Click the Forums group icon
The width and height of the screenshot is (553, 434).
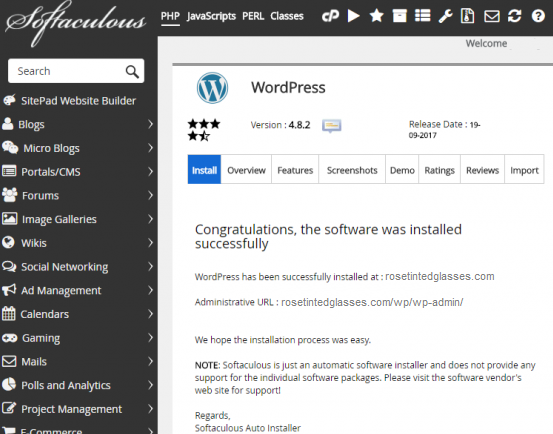pos(10,195)
